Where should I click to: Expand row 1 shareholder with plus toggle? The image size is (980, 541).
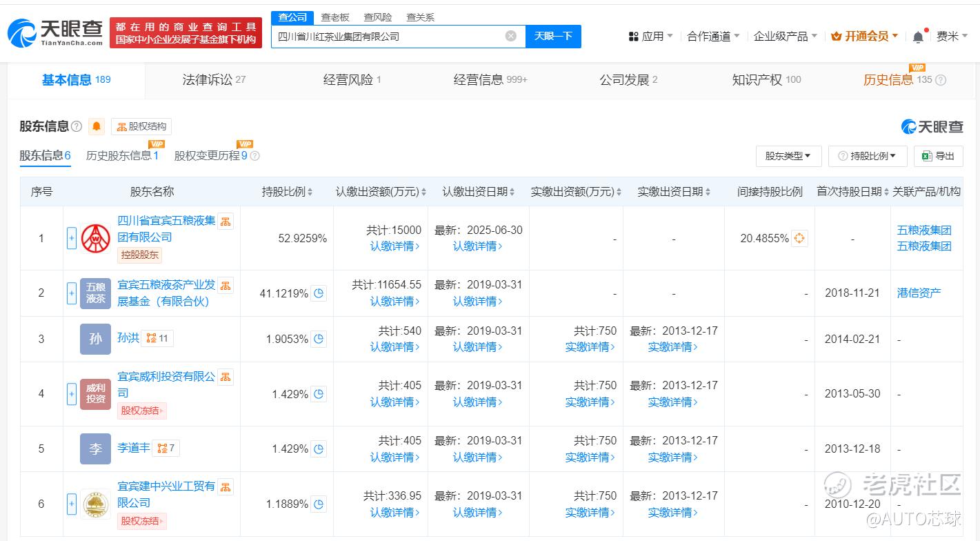click(x=71, y=238)
